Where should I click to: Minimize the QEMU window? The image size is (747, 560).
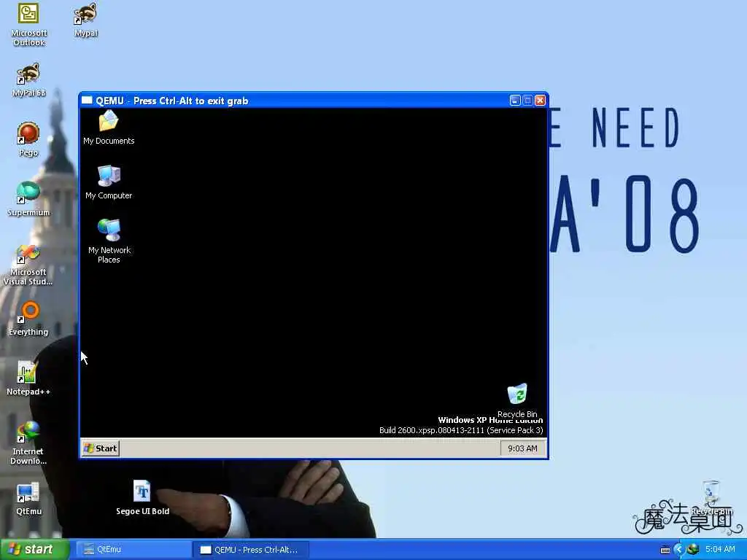[515, 101]
